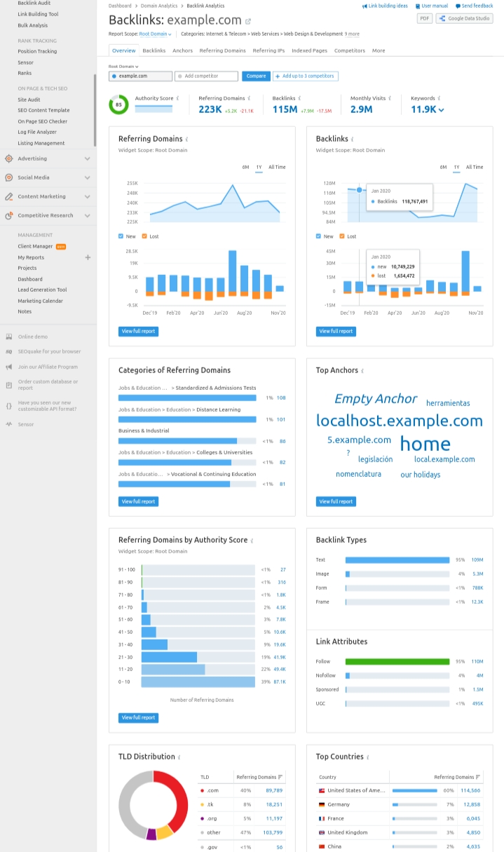Click the Sensor pulse icon at sidebar bottom
This screenshot has width=504, height=852.
tap(9, 424)
